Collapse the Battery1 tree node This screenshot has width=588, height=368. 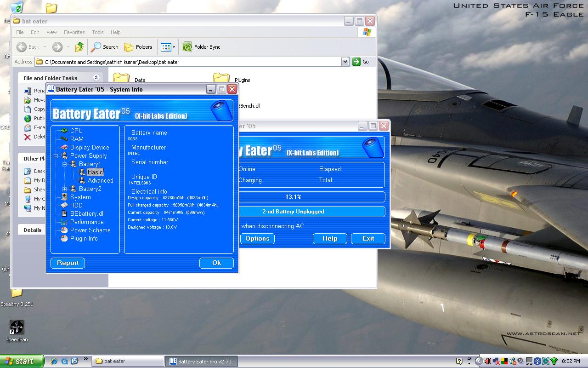pyautogui.click(x=64, y=164)
